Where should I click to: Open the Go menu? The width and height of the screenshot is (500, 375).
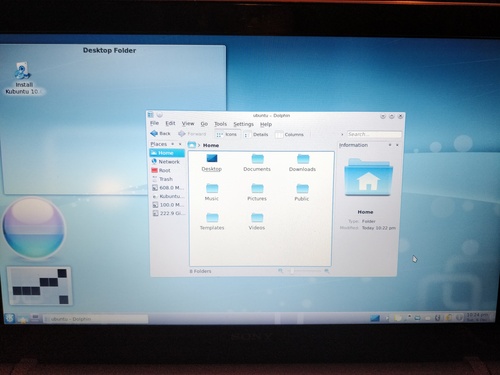coord(204,124)
